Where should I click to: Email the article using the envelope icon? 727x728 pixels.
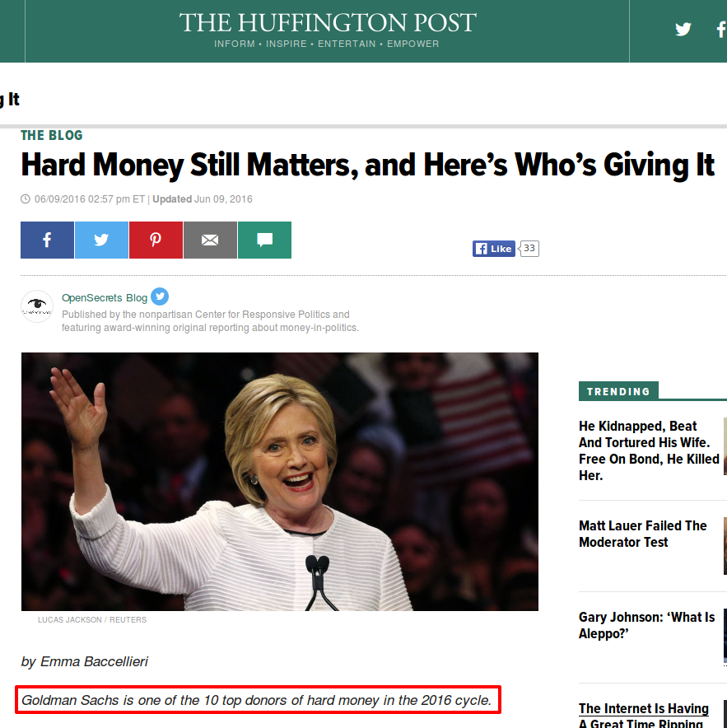click(x=210, y=240)
